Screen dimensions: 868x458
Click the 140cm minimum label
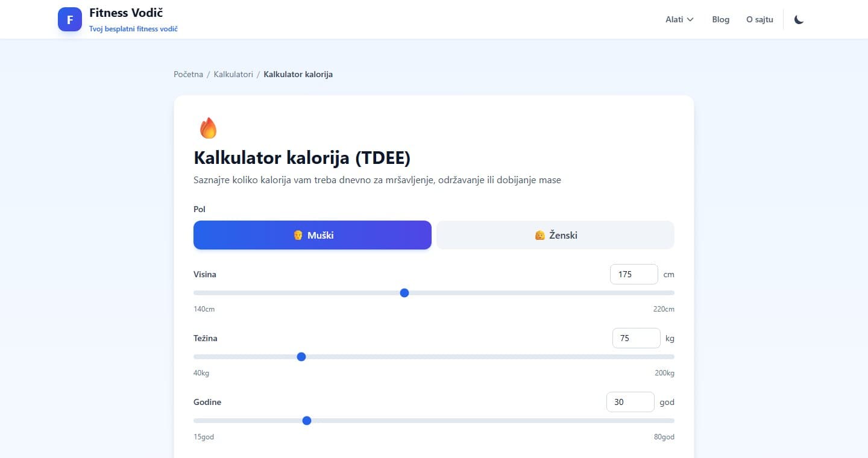(204, 309)
